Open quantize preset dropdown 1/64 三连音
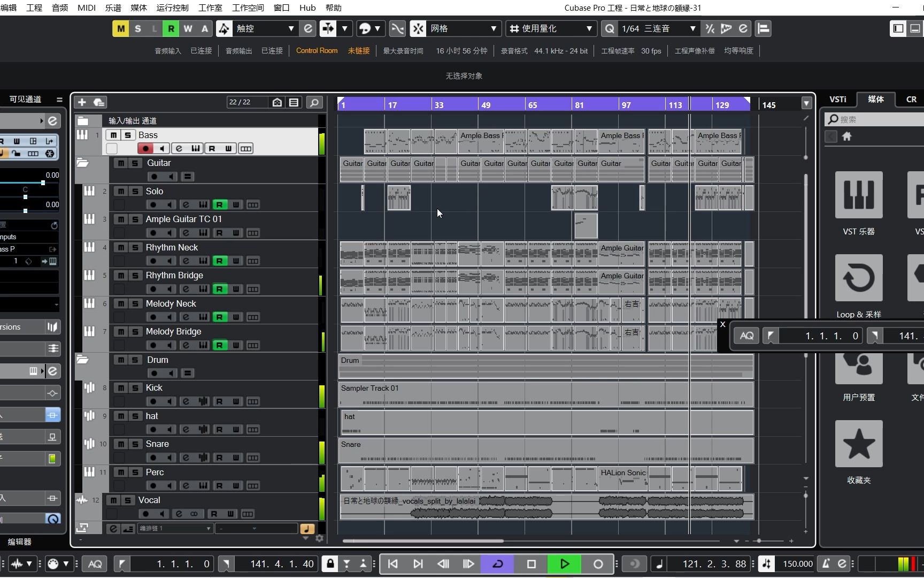 (x=658, y=28)
